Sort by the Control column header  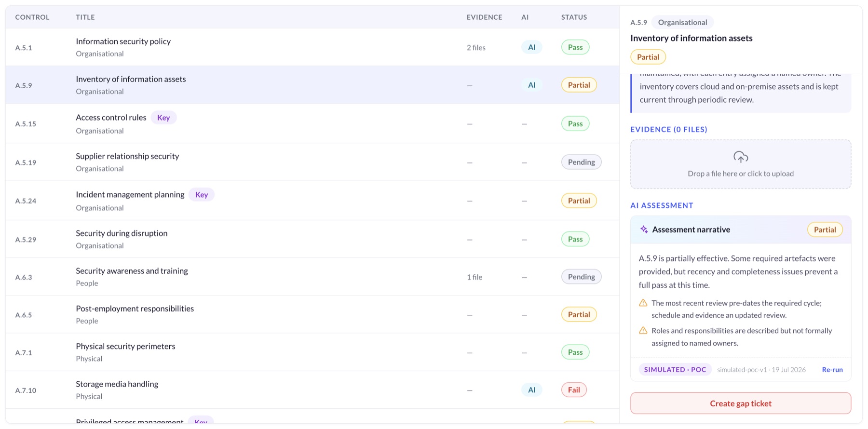32,17
